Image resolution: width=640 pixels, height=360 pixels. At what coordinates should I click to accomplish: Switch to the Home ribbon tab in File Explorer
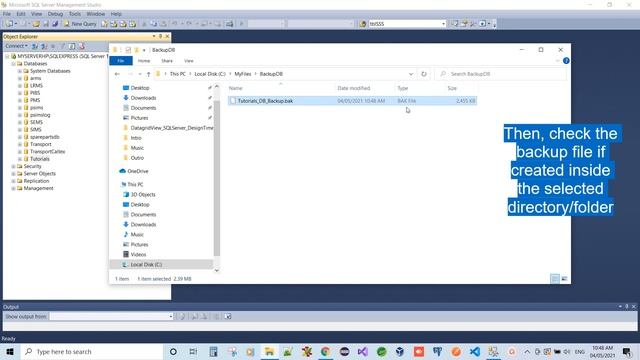tap(144, 61)
